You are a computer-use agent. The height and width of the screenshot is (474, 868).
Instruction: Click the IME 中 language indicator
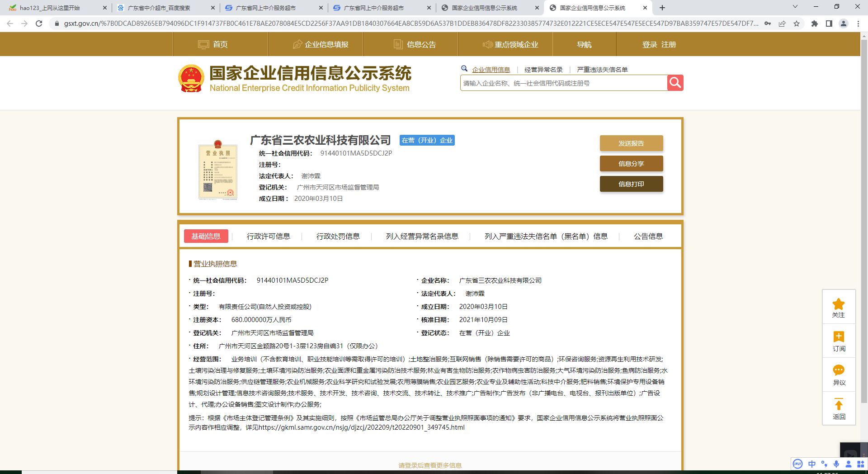812,464
